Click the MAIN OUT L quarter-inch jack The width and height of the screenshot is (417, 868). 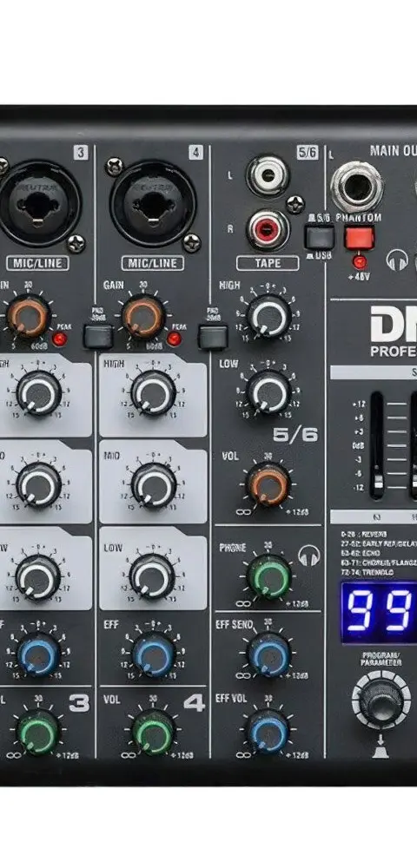tap(357, 187)
